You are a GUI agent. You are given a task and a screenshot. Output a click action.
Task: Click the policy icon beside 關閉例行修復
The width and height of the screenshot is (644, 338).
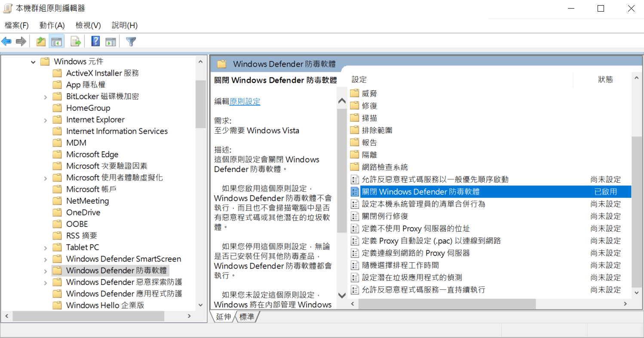click(x=355, y=216)
